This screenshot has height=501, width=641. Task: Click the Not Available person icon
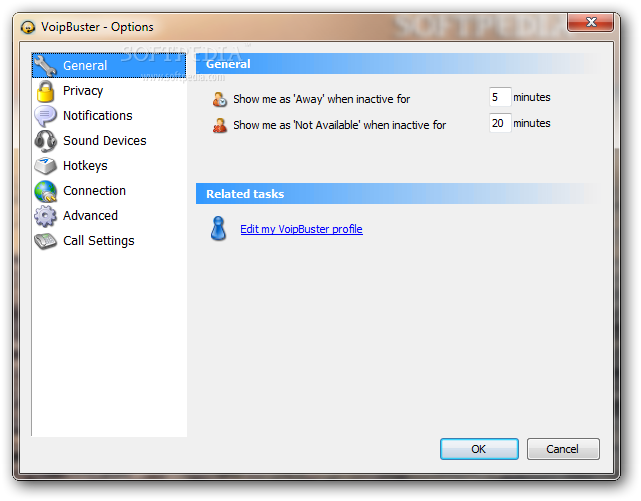pyautogui.click(x=220, y=125)
